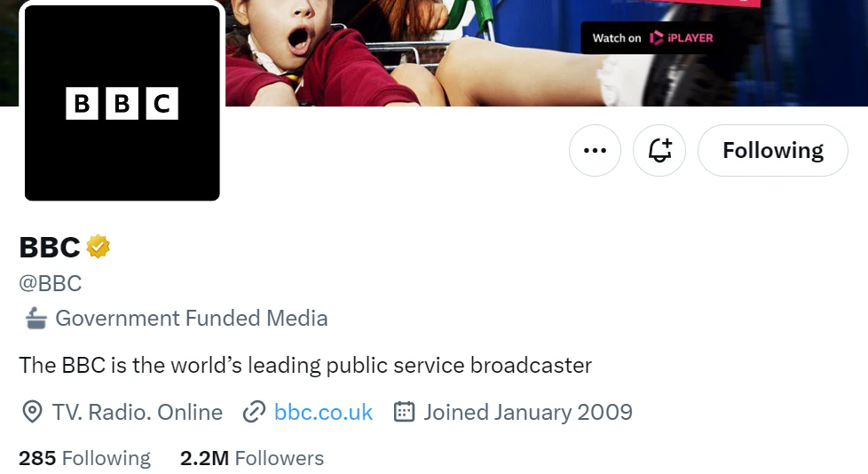Turn on post notifications with the bell icon
The height and width of the screenshot is (474, 868).
(x=659, y=151)
